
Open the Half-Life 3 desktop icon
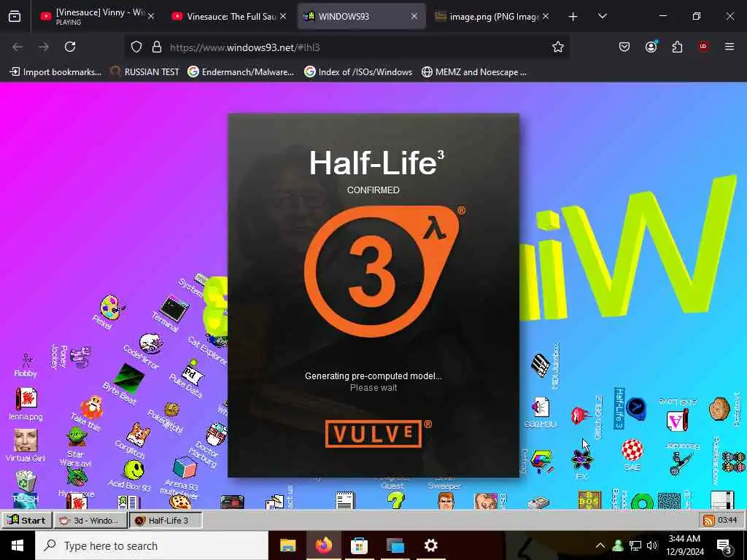tap(635, 408)
